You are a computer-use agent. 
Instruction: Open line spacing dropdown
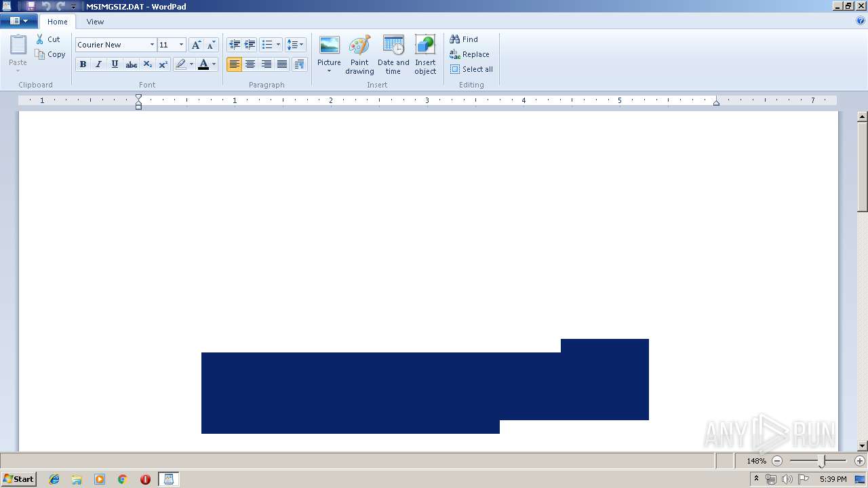pyautogui.click(x=295, y=45)
